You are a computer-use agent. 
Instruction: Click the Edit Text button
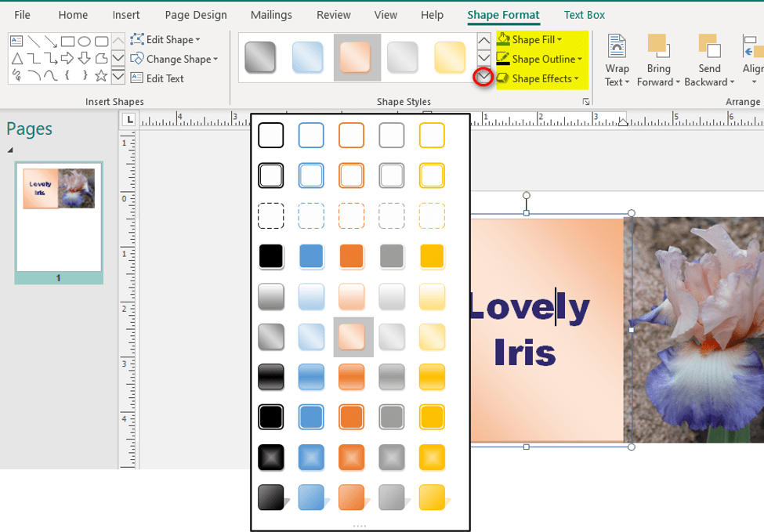158,78
